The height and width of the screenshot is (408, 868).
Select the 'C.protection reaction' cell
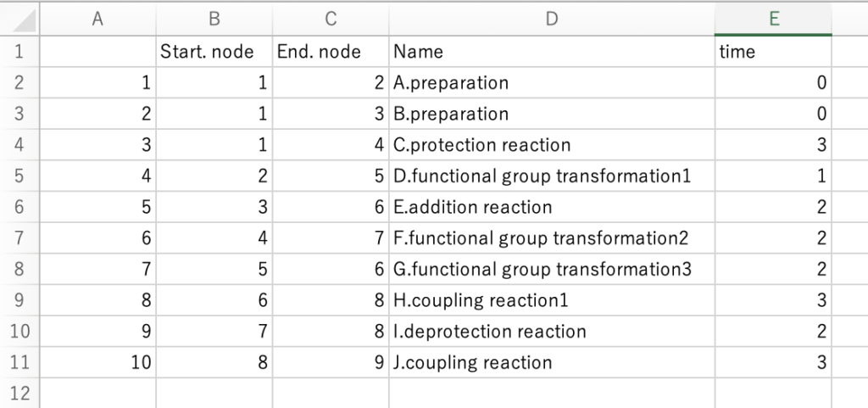[551, 145]
